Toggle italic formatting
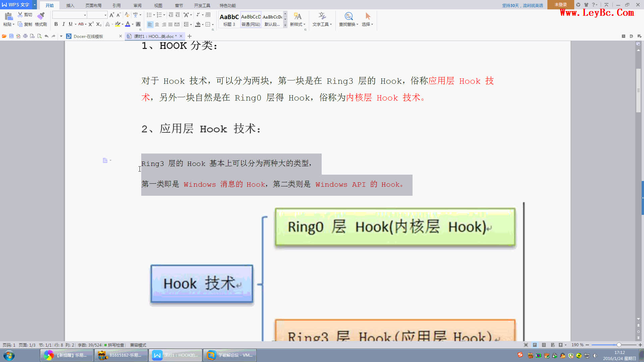The height and width of the screenshot is (362, 644). coord(63,24)
